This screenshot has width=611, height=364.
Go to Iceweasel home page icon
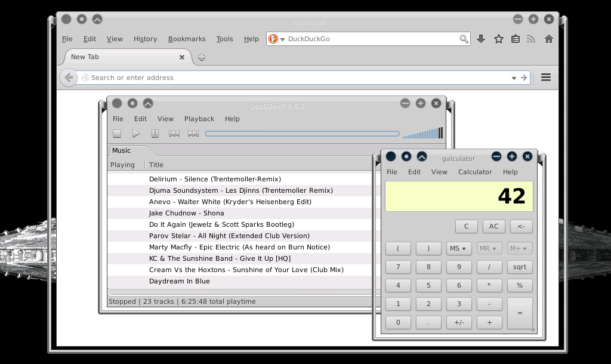(549, 39)
